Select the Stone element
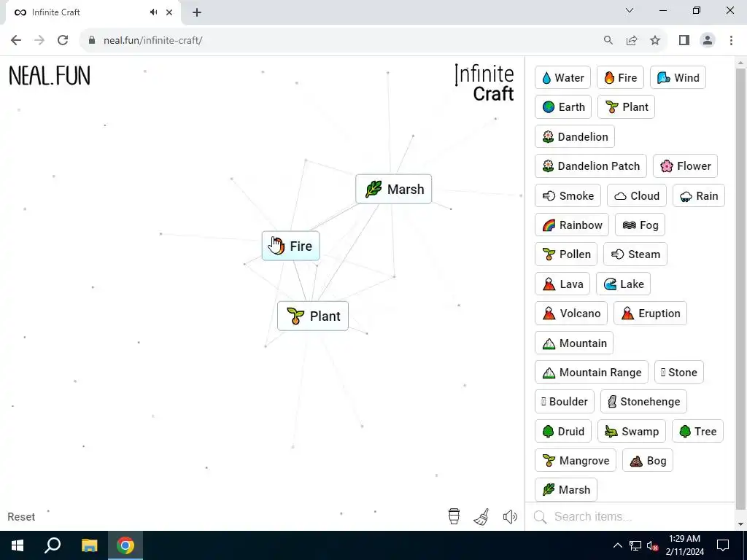Image resolution: width=747 pixels, height=560 pixels. point(679,373)
